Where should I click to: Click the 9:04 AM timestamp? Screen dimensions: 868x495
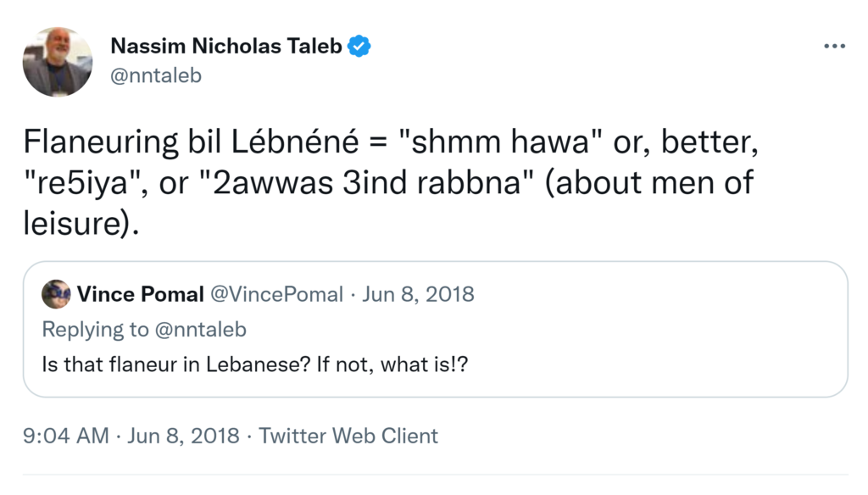67,436
